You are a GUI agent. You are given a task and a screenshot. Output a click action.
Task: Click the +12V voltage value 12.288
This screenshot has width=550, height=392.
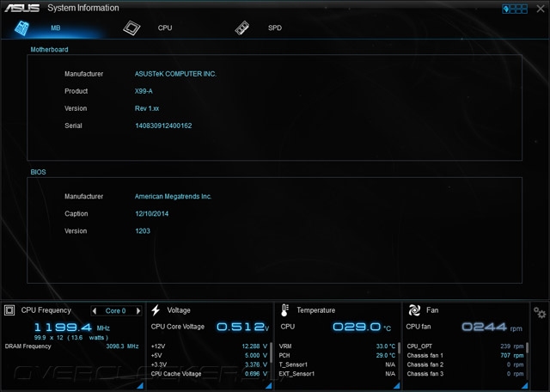point(254,346)
